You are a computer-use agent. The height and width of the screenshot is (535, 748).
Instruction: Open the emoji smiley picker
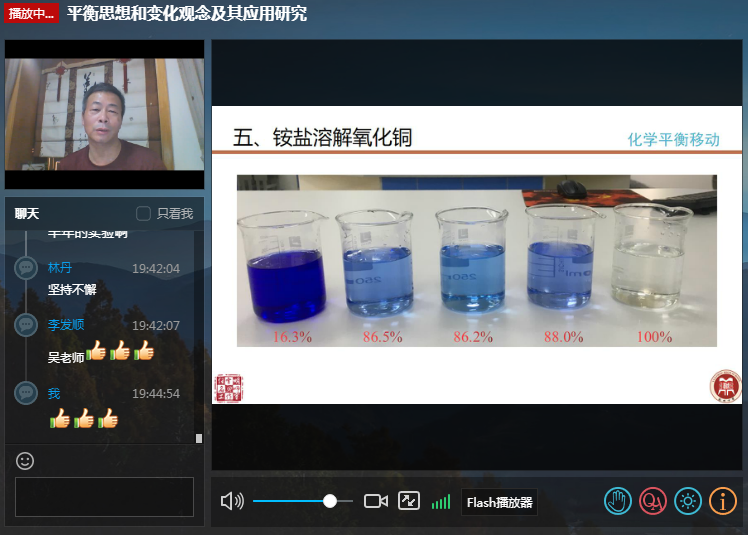[x=26, y=461]
